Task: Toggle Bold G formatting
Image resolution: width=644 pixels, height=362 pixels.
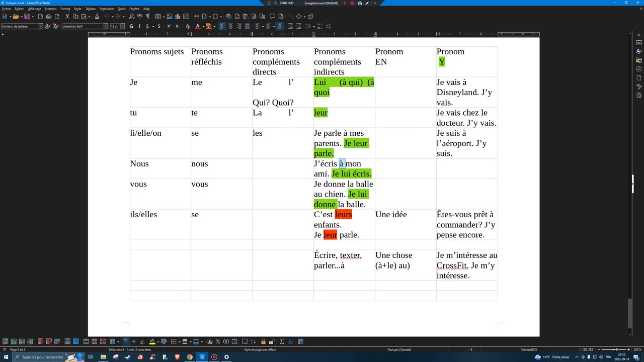Action: tap(131, 26)
